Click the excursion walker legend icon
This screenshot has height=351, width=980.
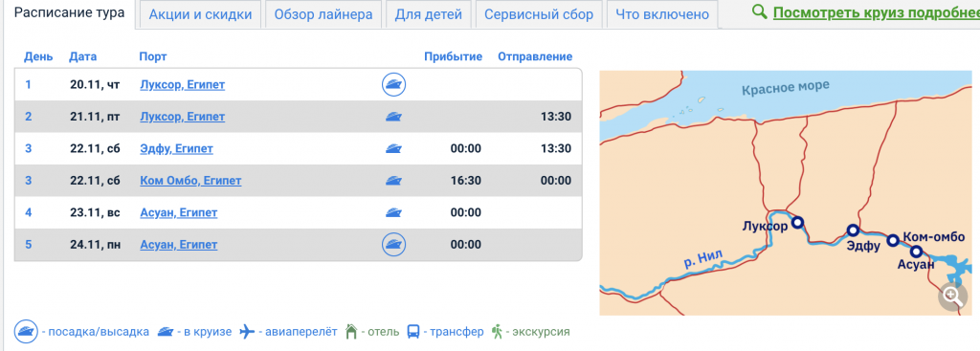pos(498,331)
